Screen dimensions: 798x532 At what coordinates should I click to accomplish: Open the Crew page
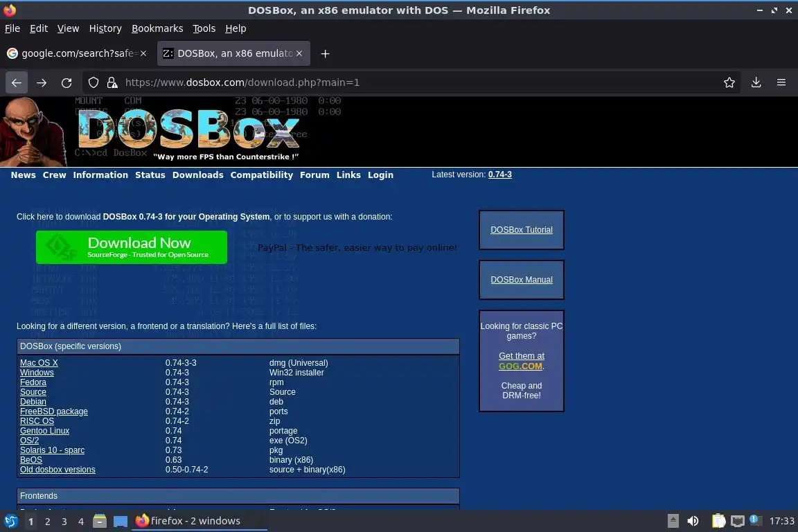[55, 175]
